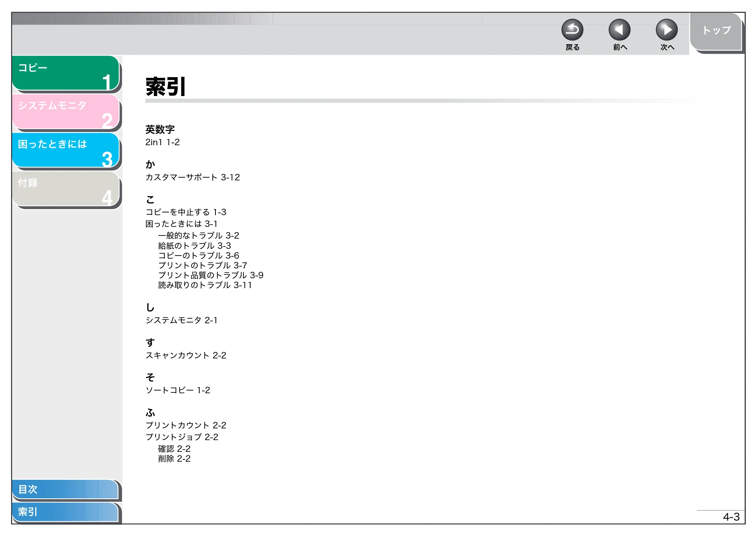The width and height of the screenshot is (756, 535).
Task: Go to 読み取りのトラブル 3-11
Action: point(205,285)
